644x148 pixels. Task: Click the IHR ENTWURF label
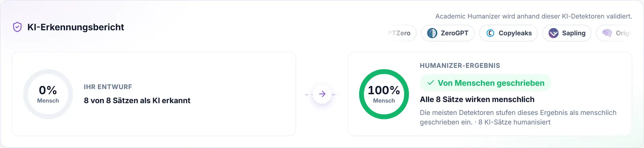pyautogui.click(x=108, y=87)
